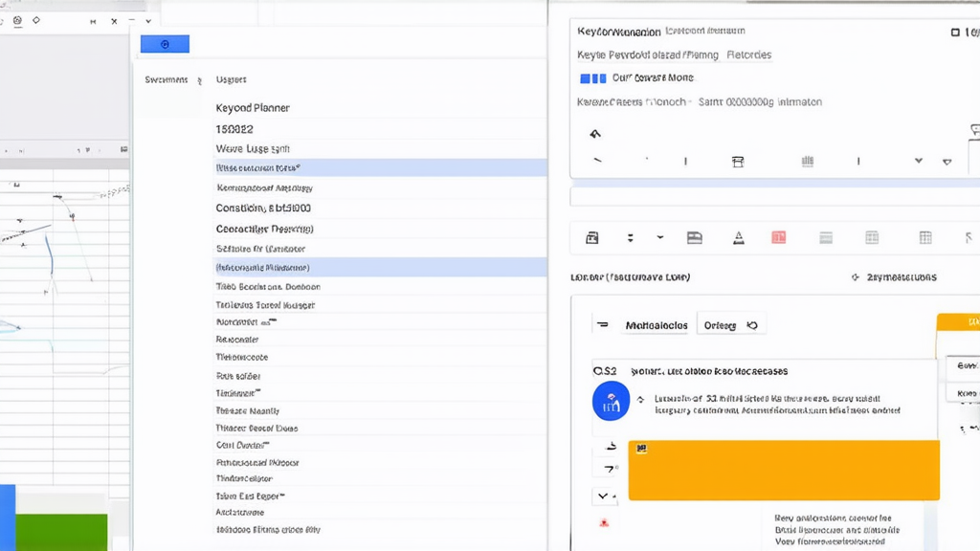Click the archive box icon in upper toolbar
The height and width of the screenshot is (551, 980).
(x=738, y=162)
